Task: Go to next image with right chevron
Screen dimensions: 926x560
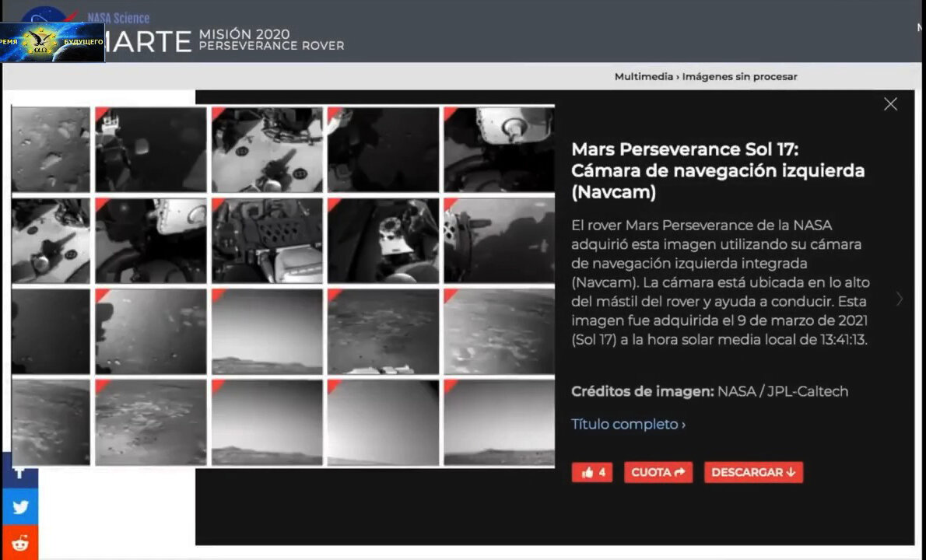Action: (x=900, y=299)
